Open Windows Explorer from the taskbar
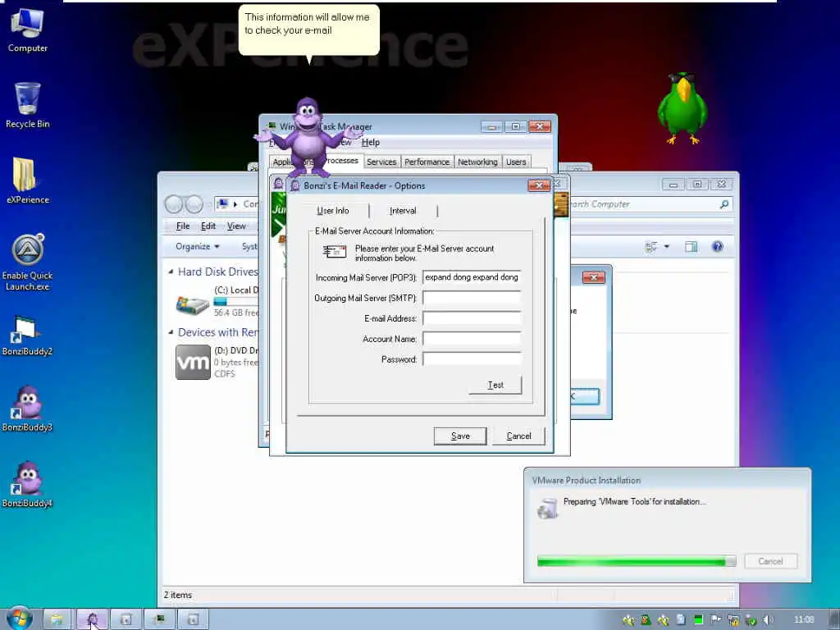Viewport: 840px width, 630px height. pyautogui.click(x=57, y=619)
